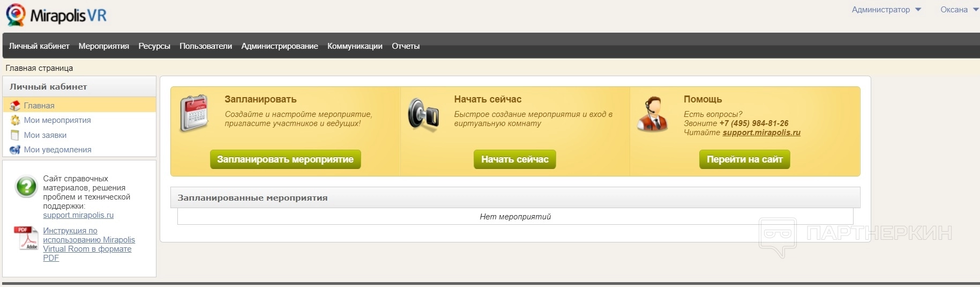The image size is (980, 287).
Task: Click the phone number +7 (495) 984-81-26
Action: tap(754, 123)
